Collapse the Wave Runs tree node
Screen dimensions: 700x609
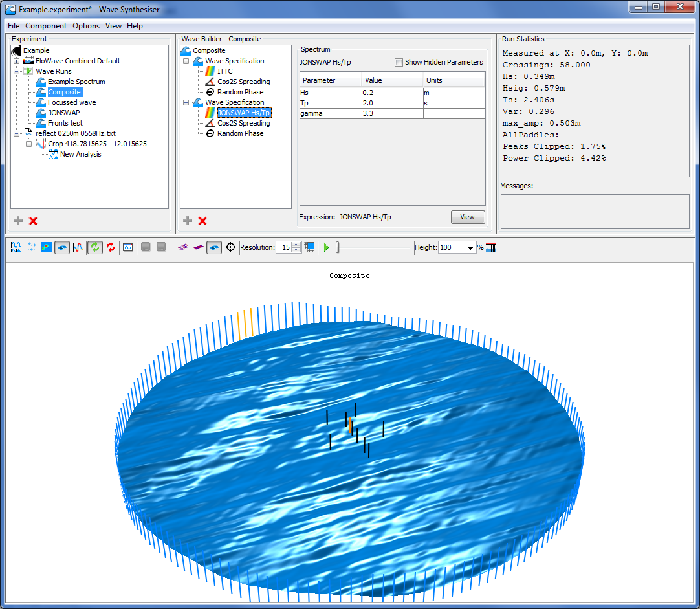pyautogui.click(x=17, y=71)
